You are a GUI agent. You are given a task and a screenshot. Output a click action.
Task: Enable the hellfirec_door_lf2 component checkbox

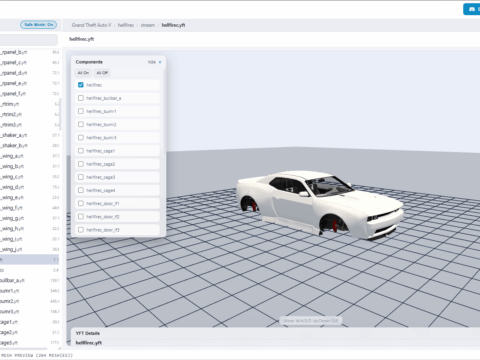point(81,216)
